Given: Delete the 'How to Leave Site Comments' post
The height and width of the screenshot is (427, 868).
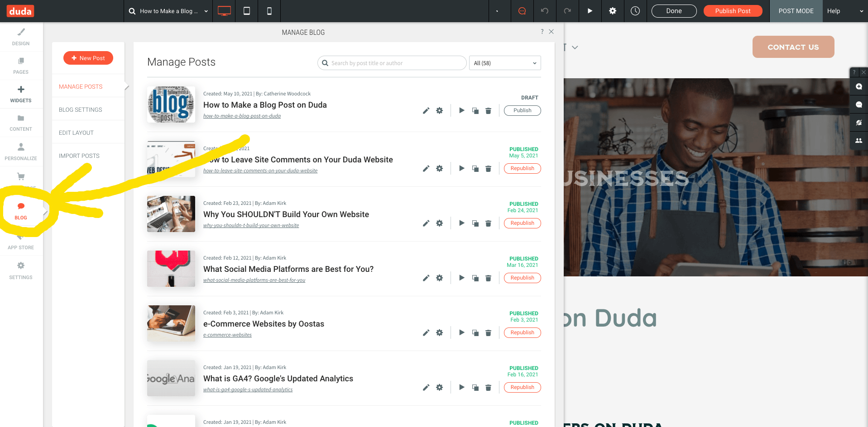Looking at the screenshot, I should coord(489,168).
